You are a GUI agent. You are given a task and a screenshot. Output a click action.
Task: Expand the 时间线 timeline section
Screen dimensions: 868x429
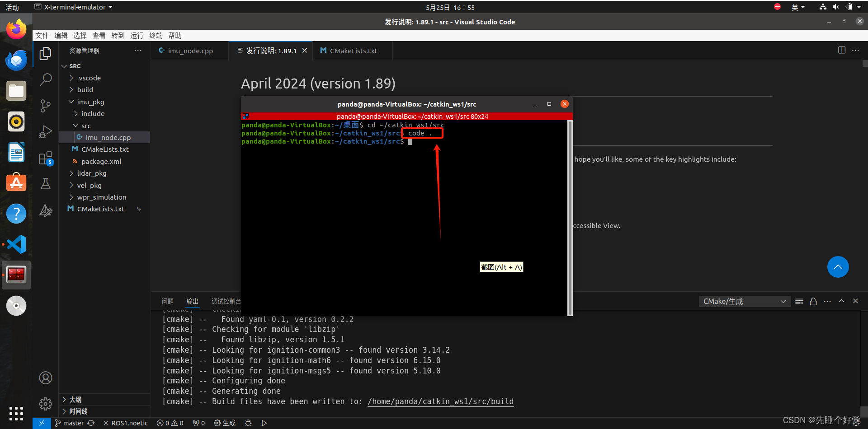click(x=104, y=411)
